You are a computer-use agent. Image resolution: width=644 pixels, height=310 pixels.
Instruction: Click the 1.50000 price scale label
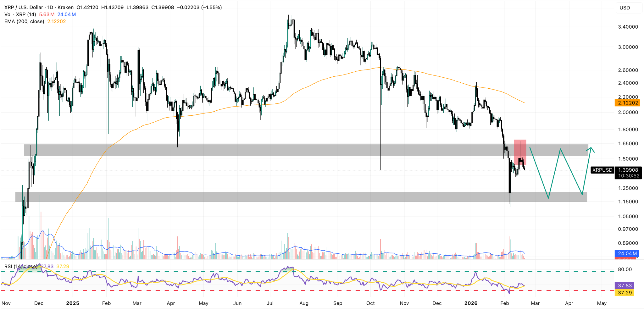pyautogui.click(x=628, y=159)
